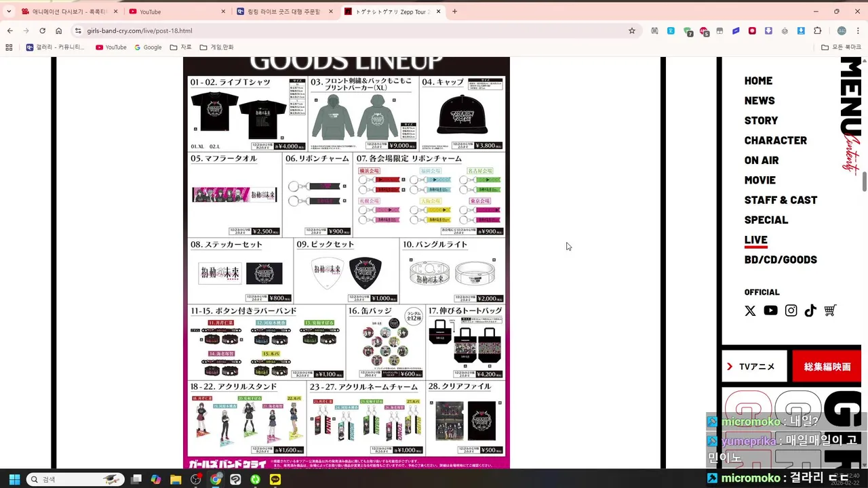Viewport: 868px width, 488px height.
Task: Open the X (Twitter) official link
Action: (x=750, y=310)
